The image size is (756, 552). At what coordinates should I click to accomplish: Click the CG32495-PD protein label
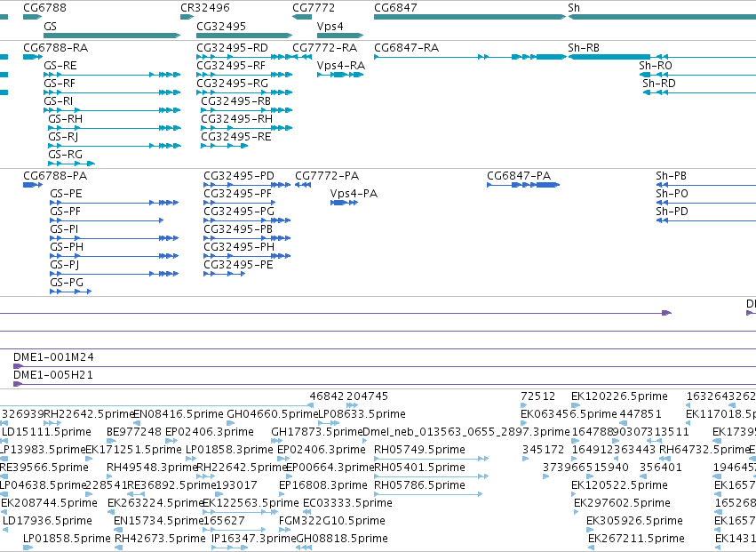(x=239, y=176)
